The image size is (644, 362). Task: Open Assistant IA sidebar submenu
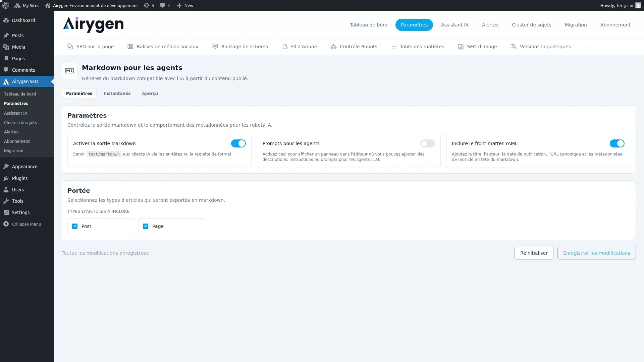16,113
